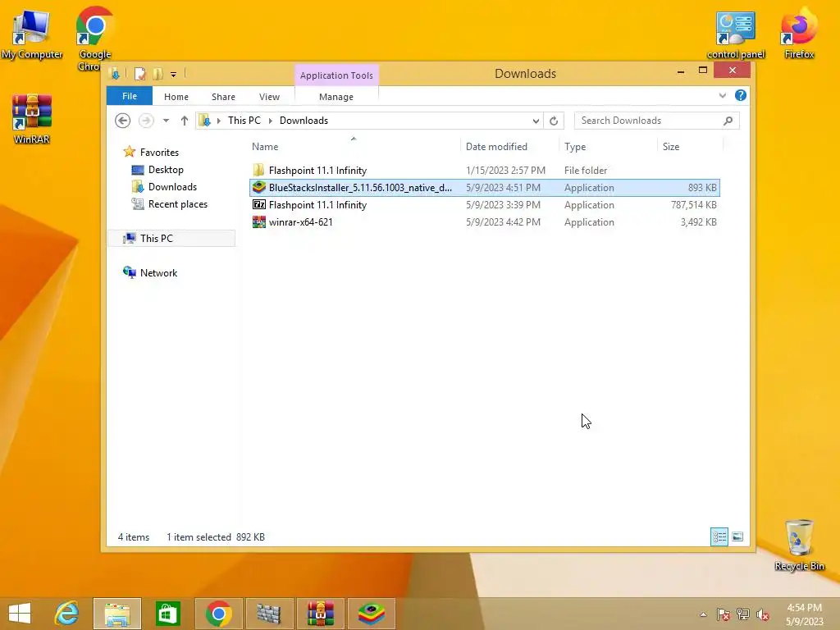The width and height of the screenshot is (840, 630).
Task: Click 1/15/2023 2:57 PM date cell
Action: (505, 171)
